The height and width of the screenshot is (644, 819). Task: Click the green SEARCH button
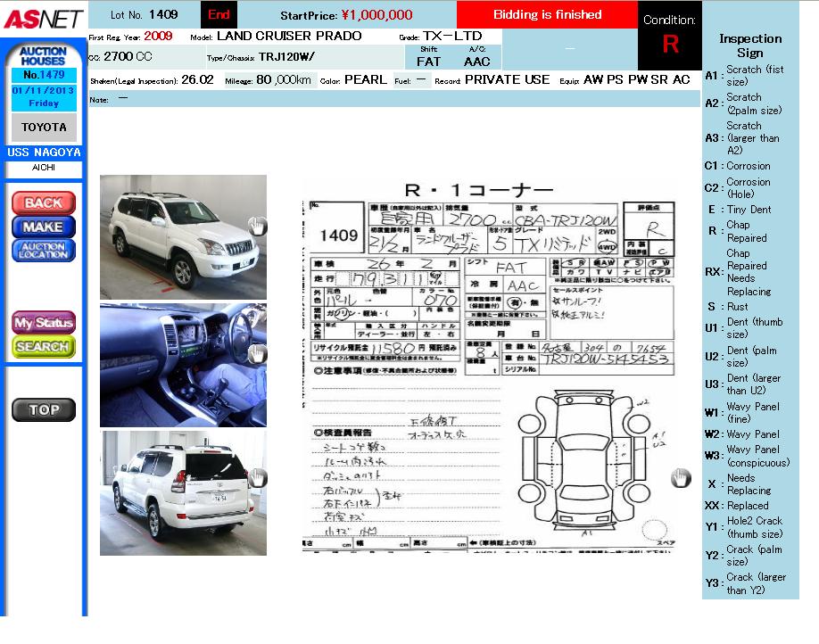tap(43, 346)
